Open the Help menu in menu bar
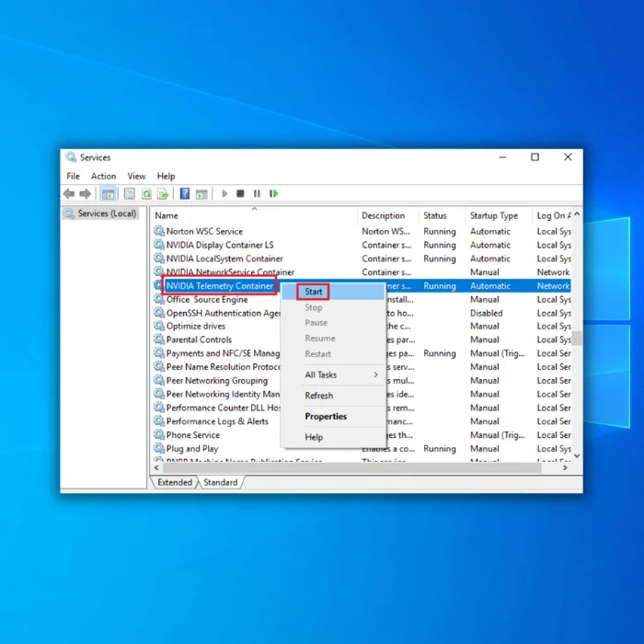 (x=166, y=177)
